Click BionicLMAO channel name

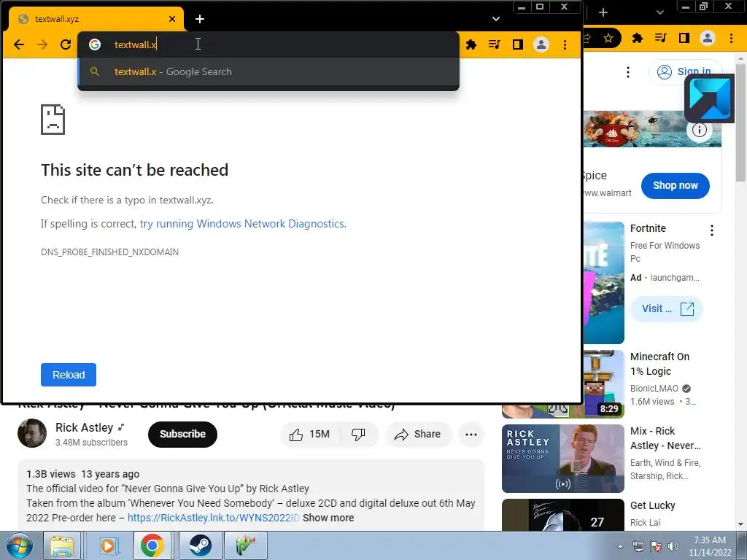point(654,389)
